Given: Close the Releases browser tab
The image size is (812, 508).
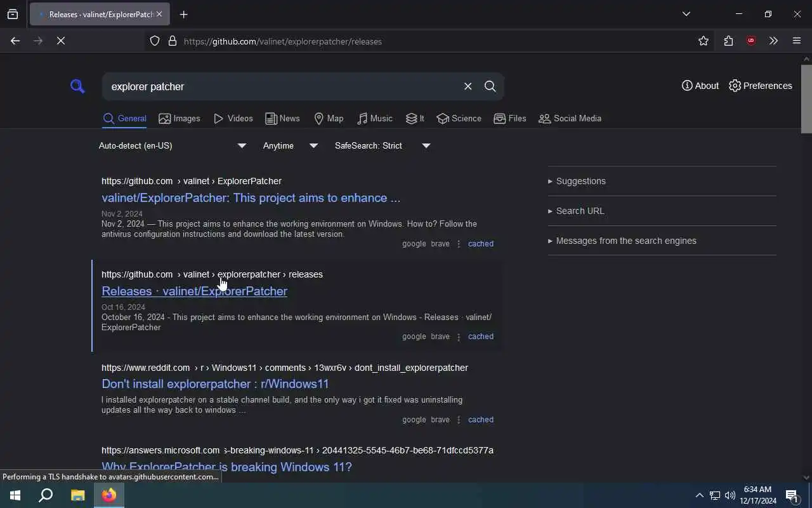Looking at the screenshot, I should [x=159, y=14].
